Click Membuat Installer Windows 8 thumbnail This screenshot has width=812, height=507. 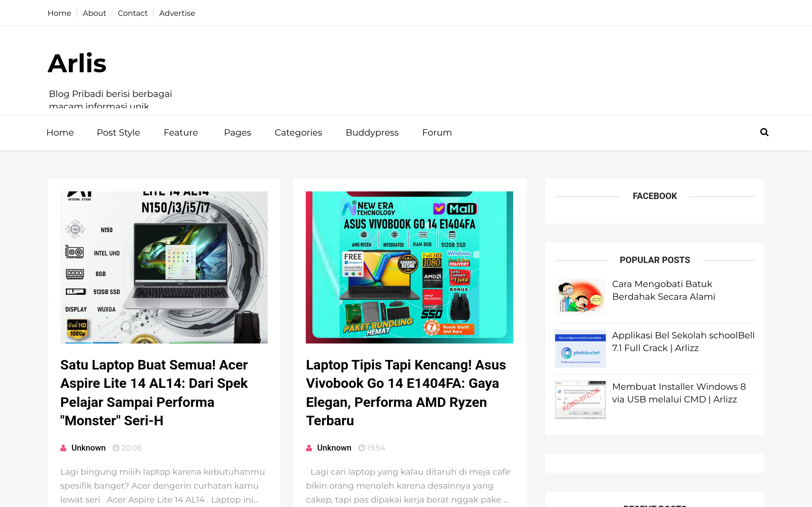coord(580,399)
